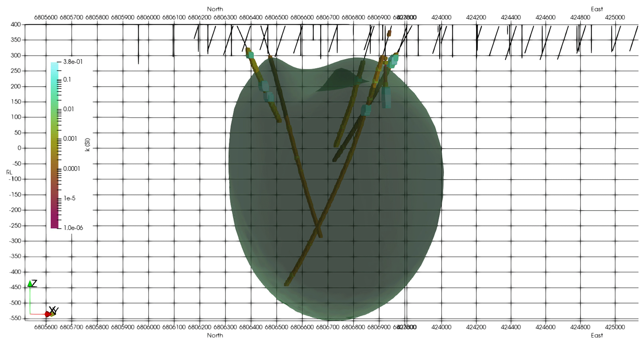Click the crossing point of two long drillholes
The height and width of the screenshot is (344, 644).
318,225
